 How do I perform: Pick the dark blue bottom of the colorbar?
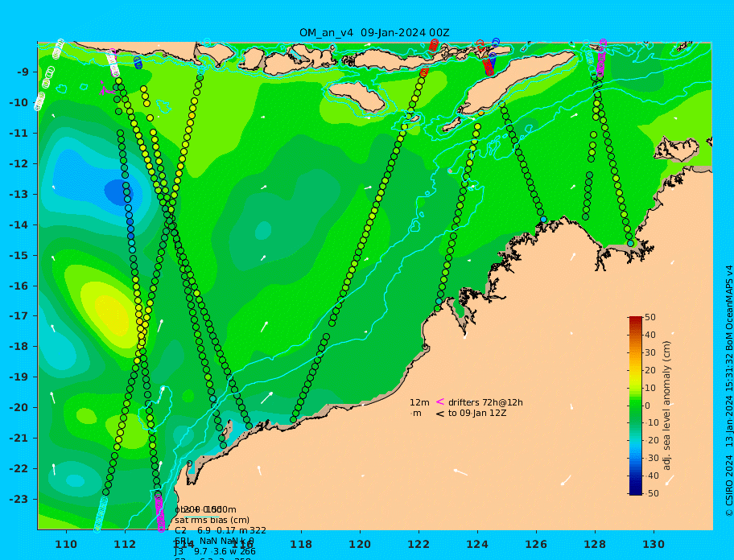tap(636, 492)
